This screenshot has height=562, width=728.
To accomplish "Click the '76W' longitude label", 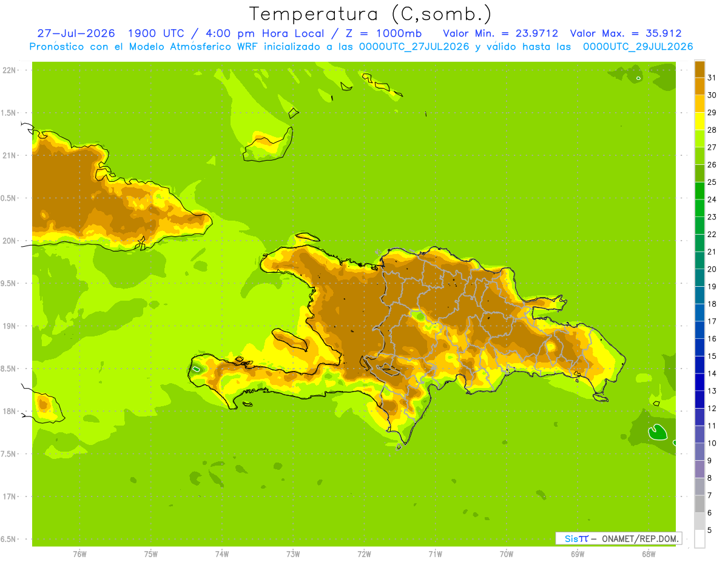I will point(79,554).
